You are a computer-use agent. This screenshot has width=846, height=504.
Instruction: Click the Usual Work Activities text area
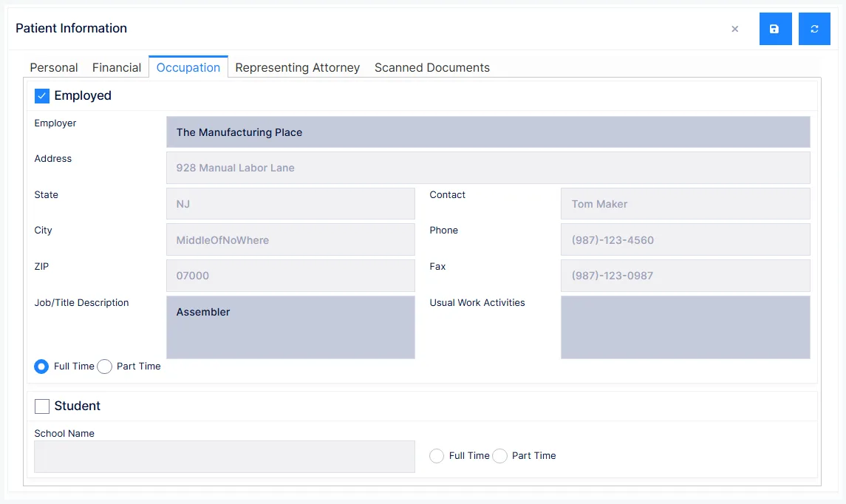click(686, 327)
